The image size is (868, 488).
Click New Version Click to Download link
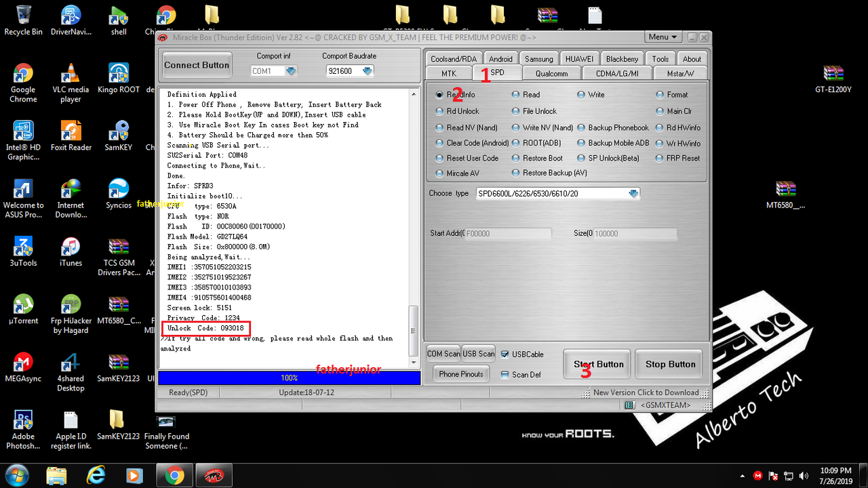pyautogui.click(x=646, y=392)
